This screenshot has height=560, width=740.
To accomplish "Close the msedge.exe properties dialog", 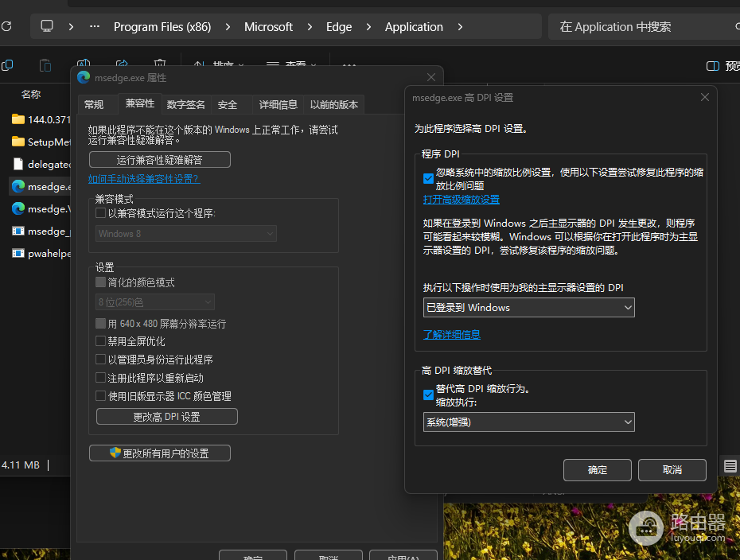I will point(431,77).
